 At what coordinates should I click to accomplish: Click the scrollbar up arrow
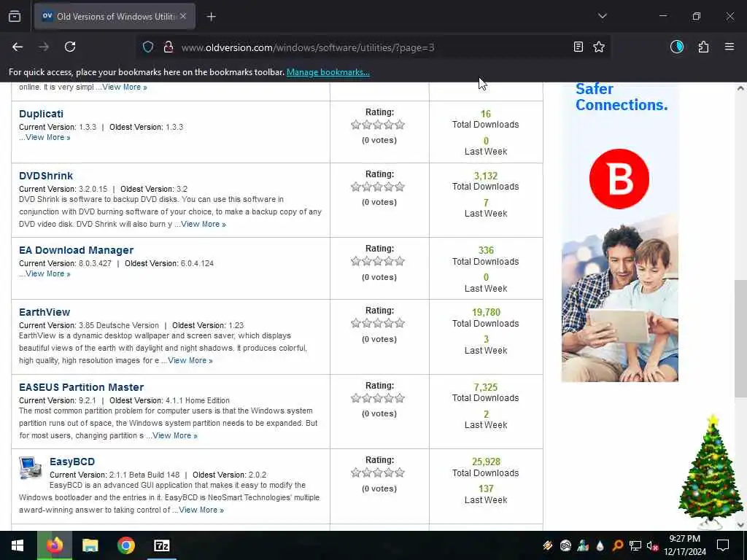(740, 88)
